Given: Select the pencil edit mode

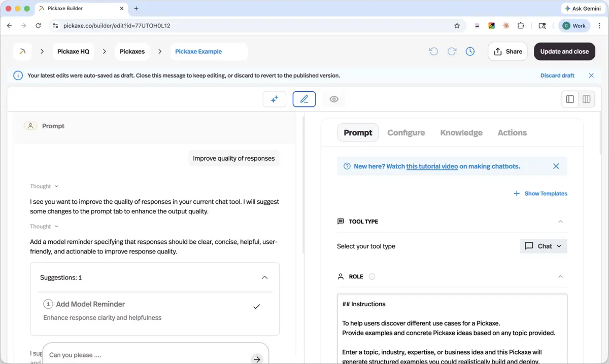Looking at the screenshot, I should 304,99.
